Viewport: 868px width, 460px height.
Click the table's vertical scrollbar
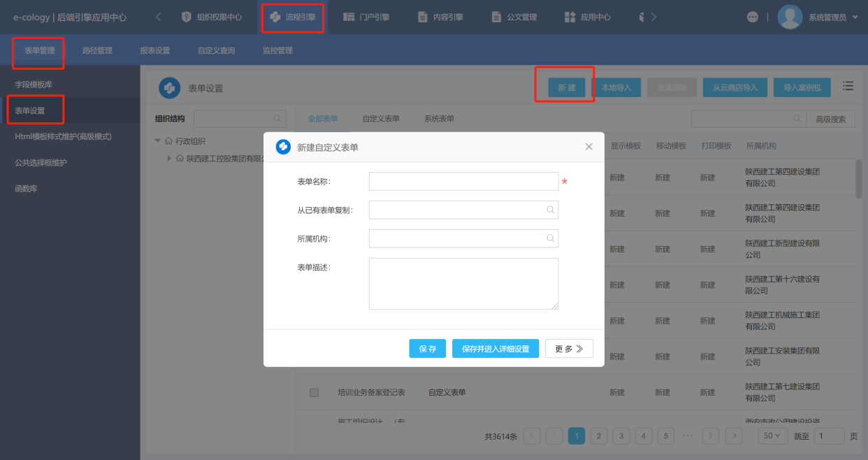tap(858, 178)
